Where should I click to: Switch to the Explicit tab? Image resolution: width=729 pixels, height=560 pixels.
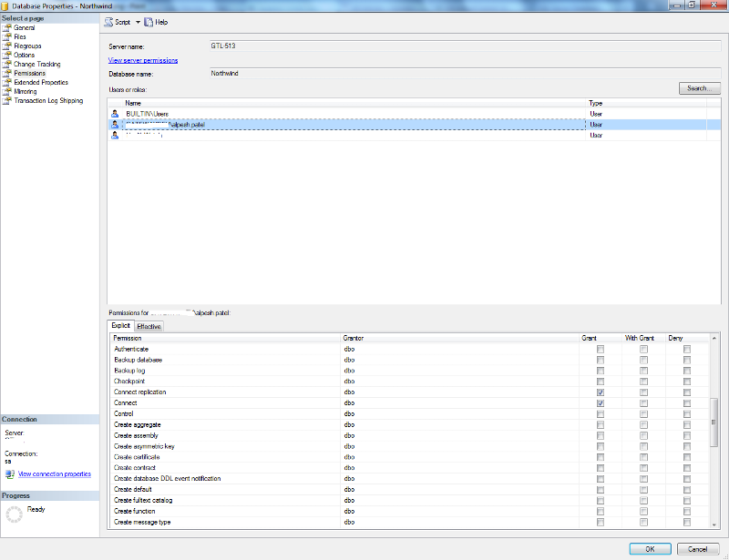[x=121, y=325]
